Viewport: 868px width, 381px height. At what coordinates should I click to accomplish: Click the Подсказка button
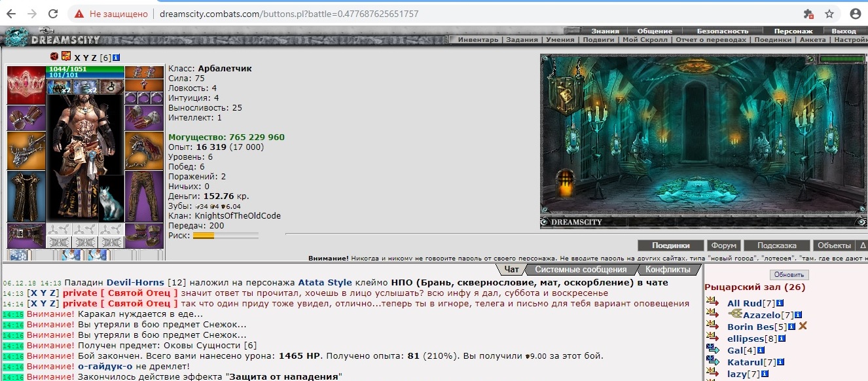(776, 245)
